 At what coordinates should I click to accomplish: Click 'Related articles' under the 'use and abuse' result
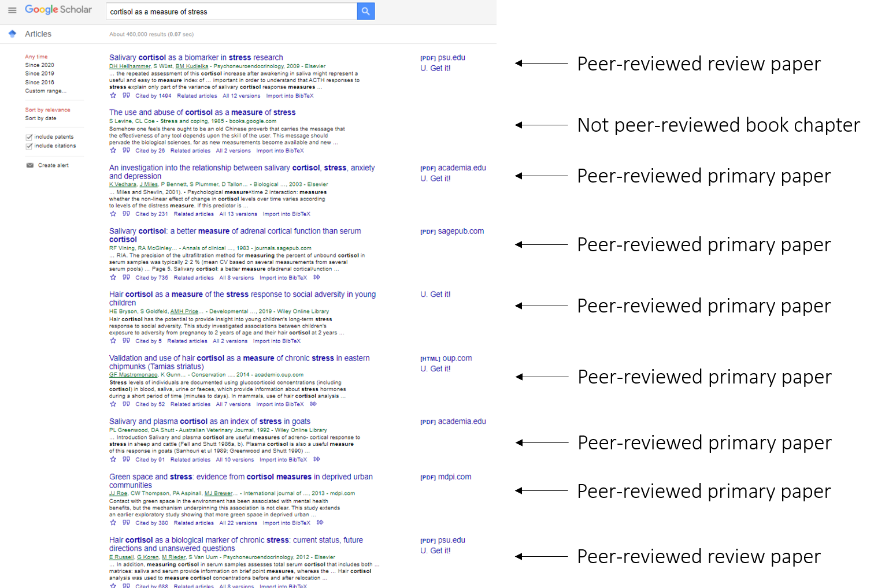point(190,151)
